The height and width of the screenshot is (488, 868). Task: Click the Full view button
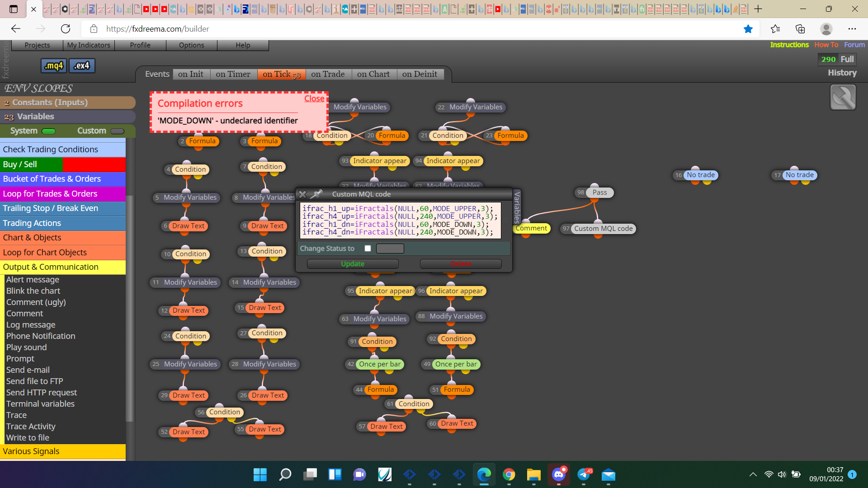(x=847, y=59)
